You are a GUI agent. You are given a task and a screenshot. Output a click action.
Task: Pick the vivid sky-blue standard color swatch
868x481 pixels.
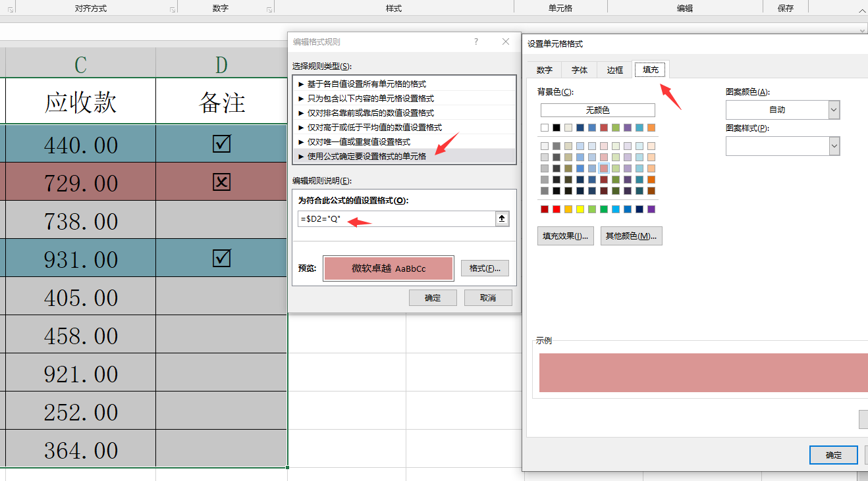tap(616, 209)
